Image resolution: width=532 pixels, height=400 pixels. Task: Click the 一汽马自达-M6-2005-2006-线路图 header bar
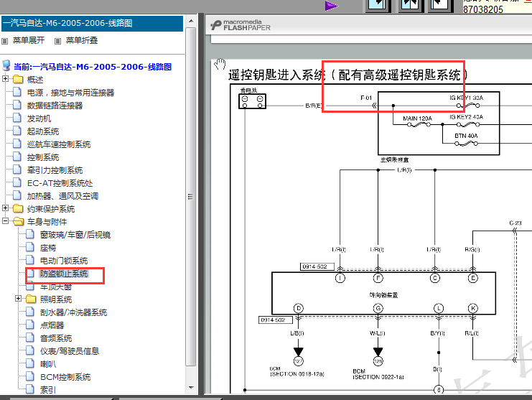[92, 23]
